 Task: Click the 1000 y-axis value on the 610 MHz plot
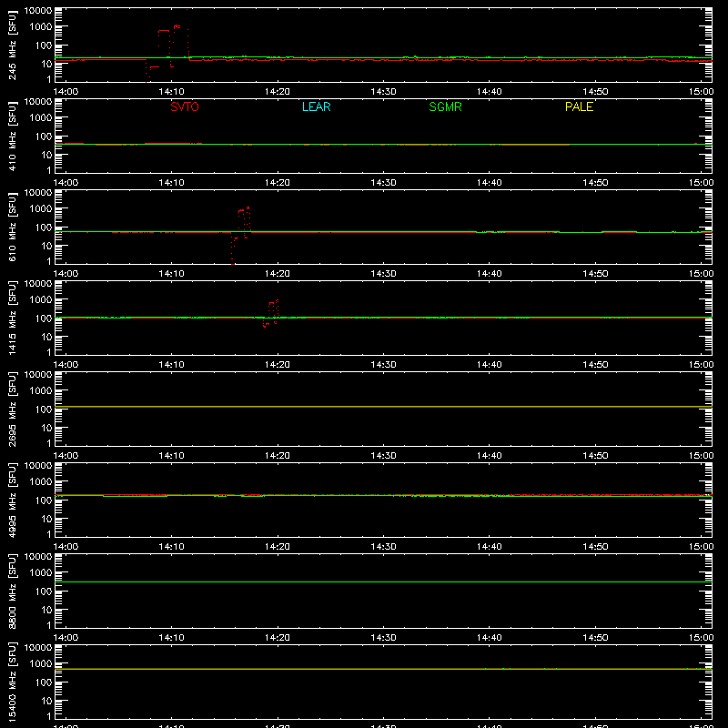[41, 208]
